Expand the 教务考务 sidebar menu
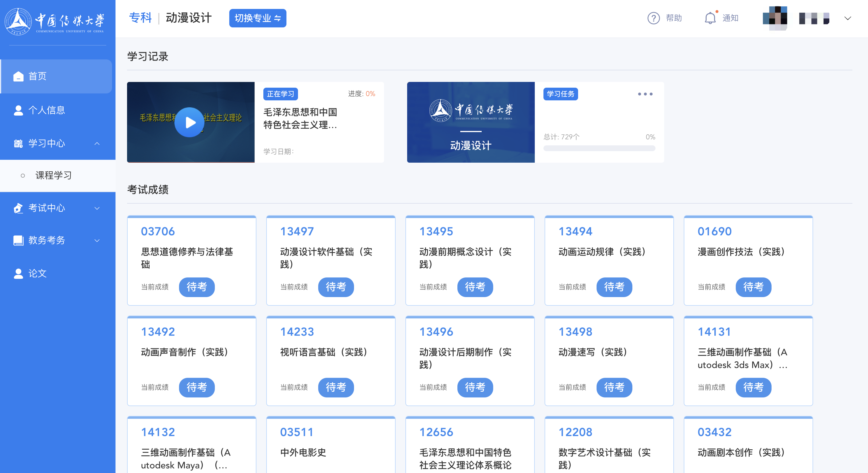 [97, 240]
